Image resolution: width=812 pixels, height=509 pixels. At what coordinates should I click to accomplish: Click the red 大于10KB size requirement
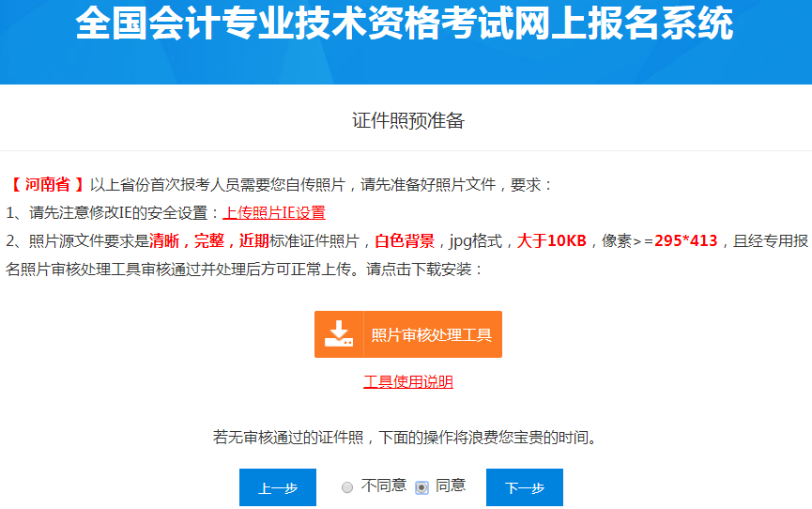pyautogui.click(x=552, y=240)
